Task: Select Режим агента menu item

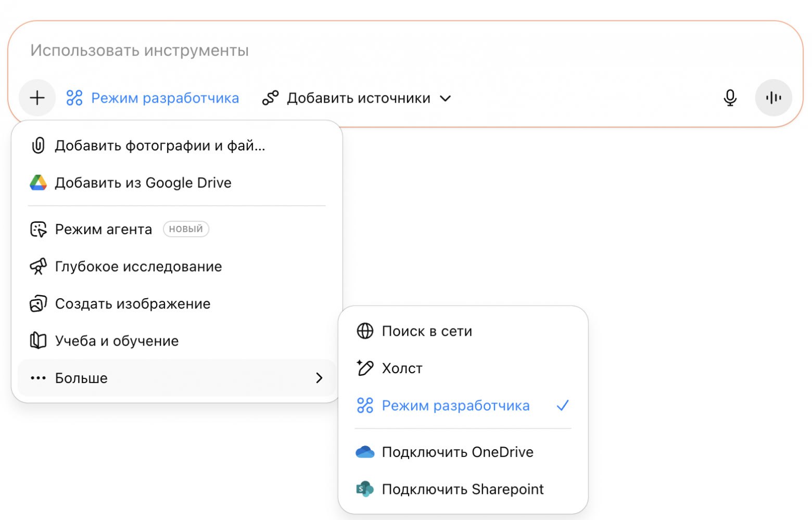Action: [176, 229]
